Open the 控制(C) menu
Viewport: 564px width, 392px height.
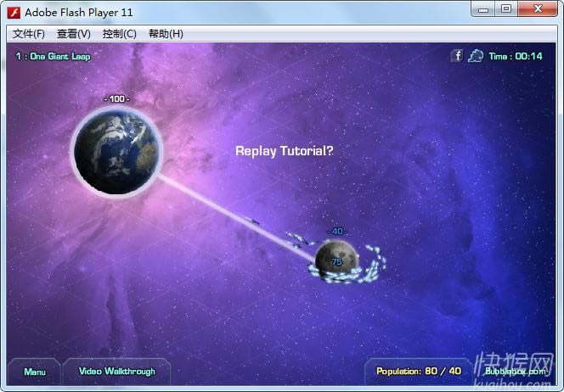click(x=119, y=34)
